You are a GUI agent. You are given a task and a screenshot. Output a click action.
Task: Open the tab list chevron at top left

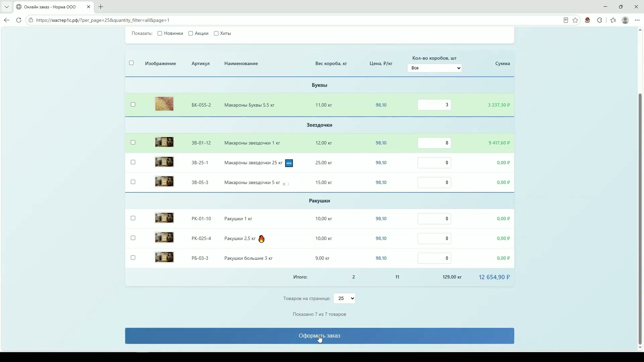(6, 7)
